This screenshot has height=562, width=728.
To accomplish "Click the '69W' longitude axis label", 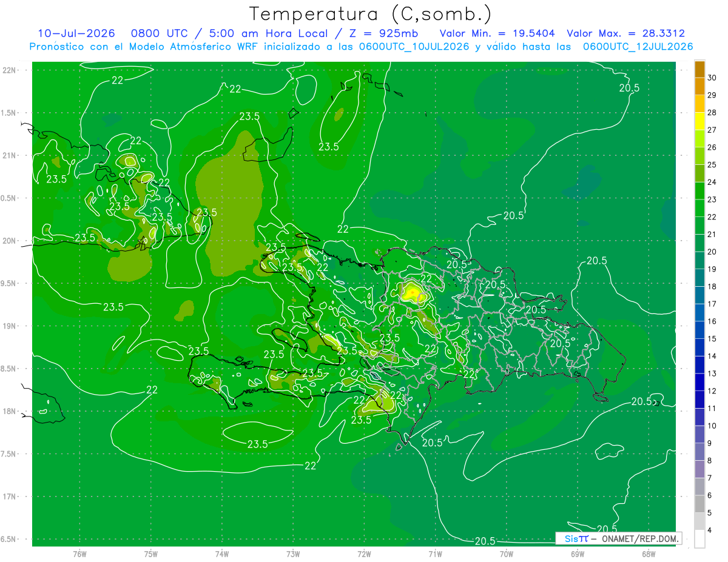I will point(578,554).
